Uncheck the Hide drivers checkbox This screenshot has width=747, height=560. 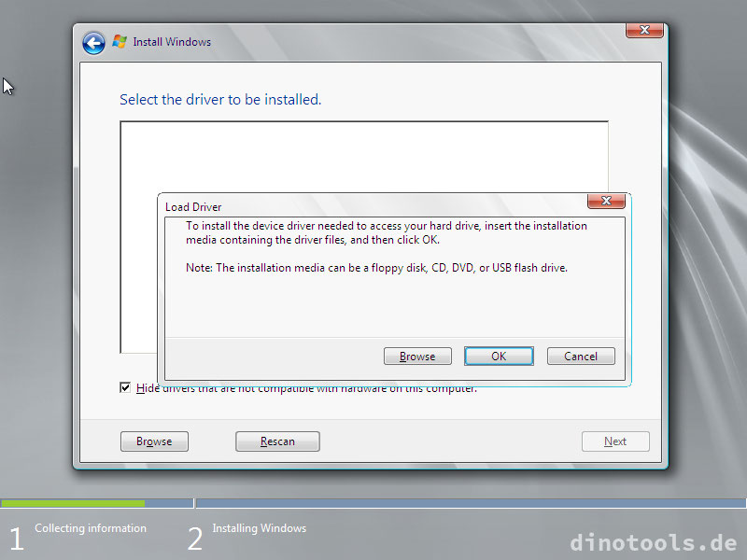(125, 387)
